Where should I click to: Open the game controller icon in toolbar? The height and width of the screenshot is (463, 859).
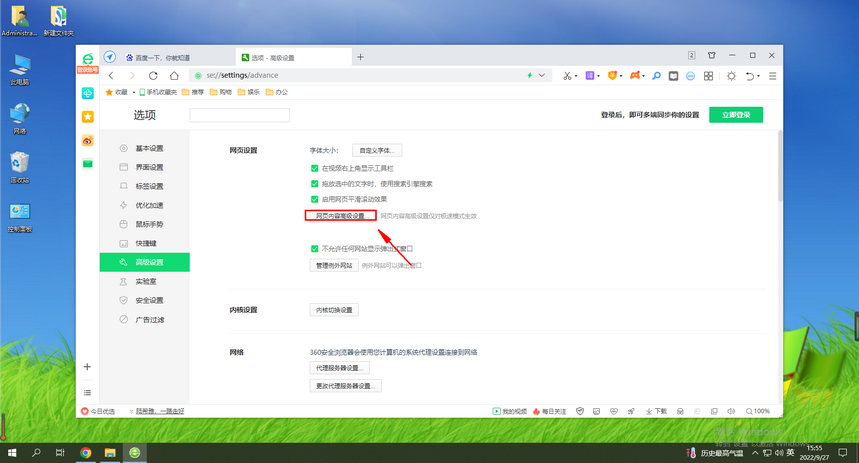point(635,76)
